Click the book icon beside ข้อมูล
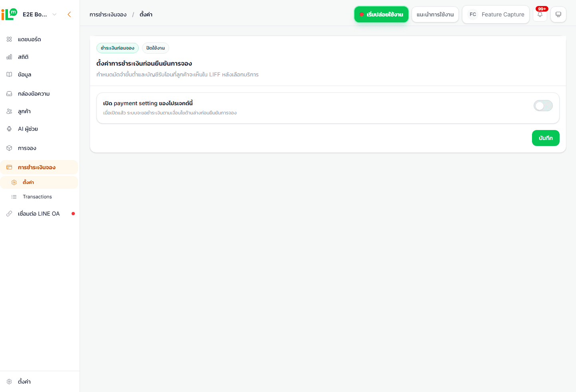576x392 pixels. (9, 74)
